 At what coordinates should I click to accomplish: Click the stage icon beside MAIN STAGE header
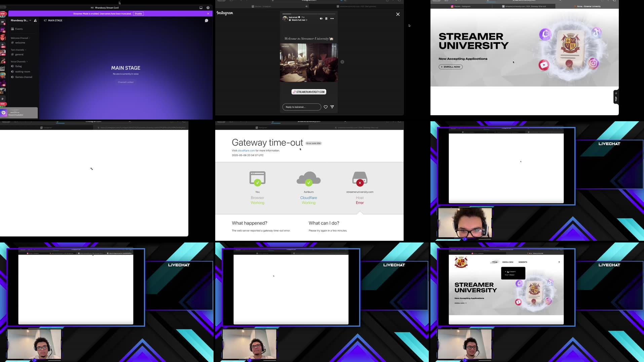45,21
